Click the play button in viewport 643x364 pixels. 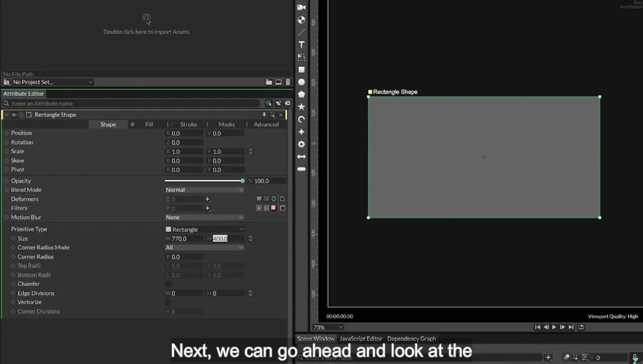pos(554,327)
